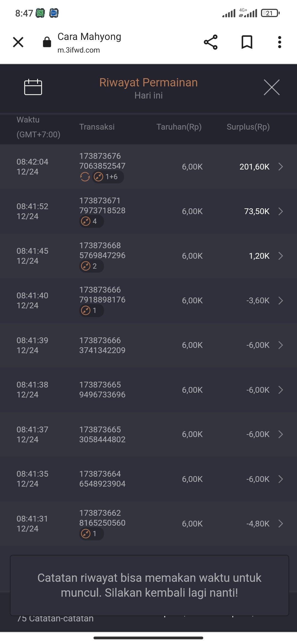Tap the free spin icon in first row
297x644 pixels.
click(85, 177)
